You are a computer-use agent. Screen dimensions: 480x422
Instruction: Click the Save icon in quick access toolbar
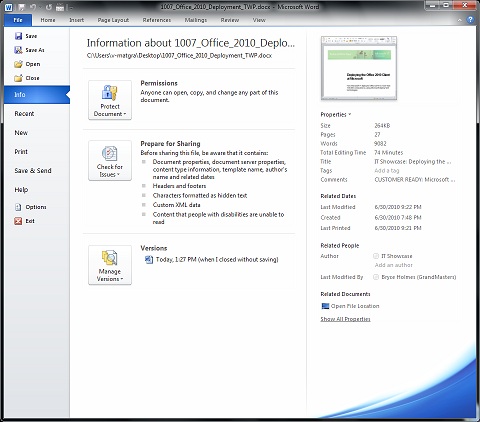[22, 7]
